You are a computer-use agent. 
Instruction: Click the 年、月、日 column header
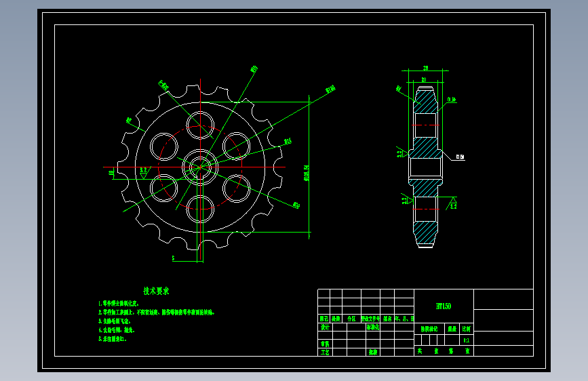tap(404, 319)
